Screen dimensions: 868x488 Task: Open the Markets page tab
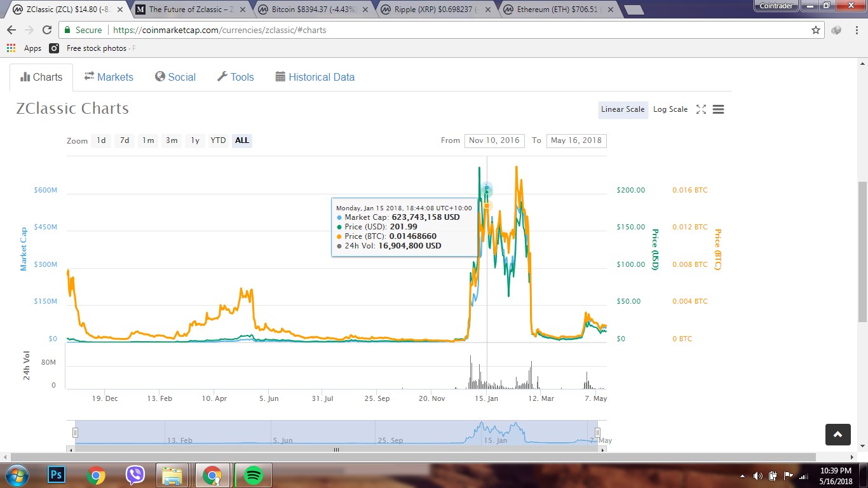pos(109,77)
